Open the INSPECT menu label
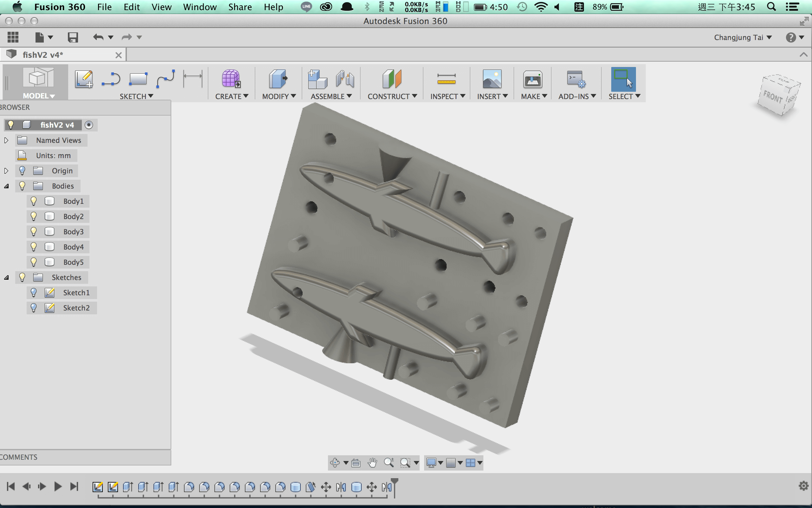This screenshot has width=812, height=508. (448, 97)
